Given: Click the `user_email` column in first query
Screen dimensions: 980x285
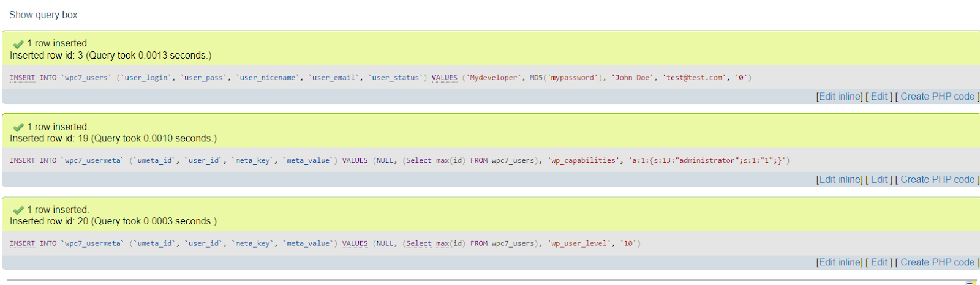Looking at the screenshot, I should coord(334,78).
